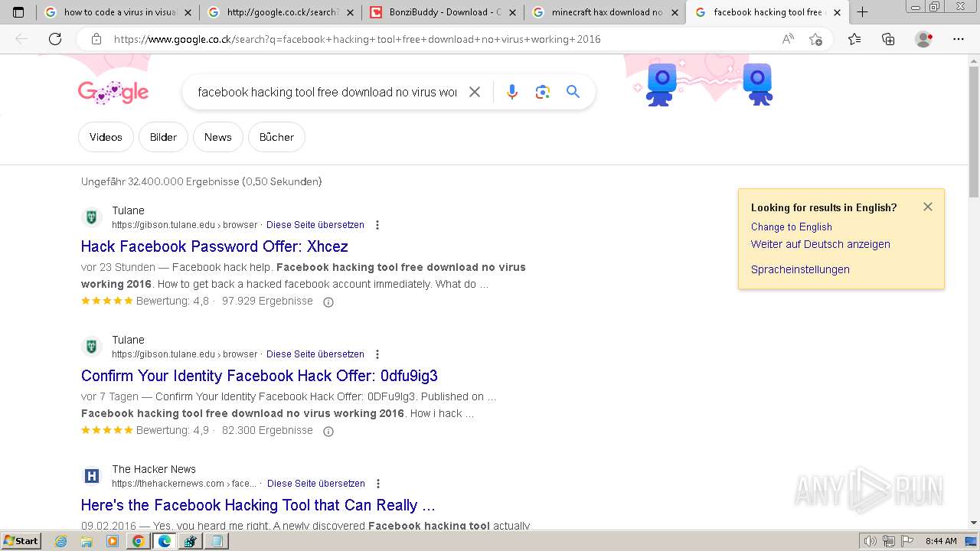Open 'Confirm Your Identity Facebook Hack Offer' result
Screen dimensions: 980x551
pos(260,376)
